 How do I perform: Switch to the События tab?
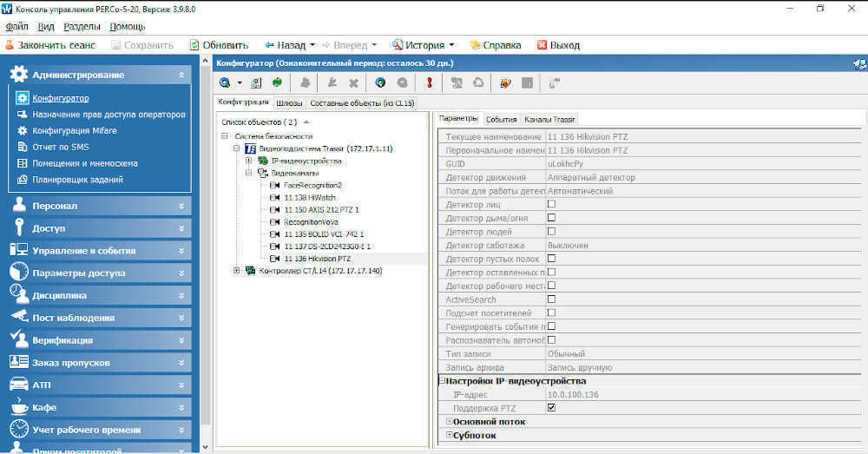coord(501,119)
